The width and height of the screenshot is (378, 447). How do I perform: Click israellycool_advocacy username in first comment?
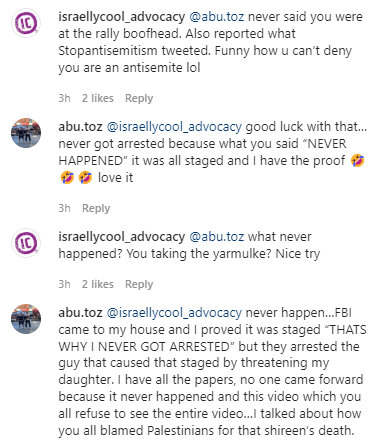[x=121, y=17]
